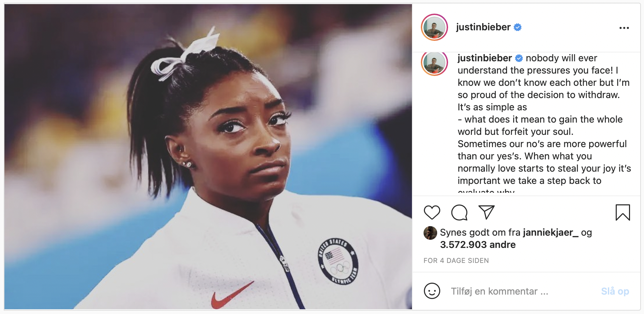
Task: Click the janniekjaer_ small liker avatar
Action: (x=430, y=233)
